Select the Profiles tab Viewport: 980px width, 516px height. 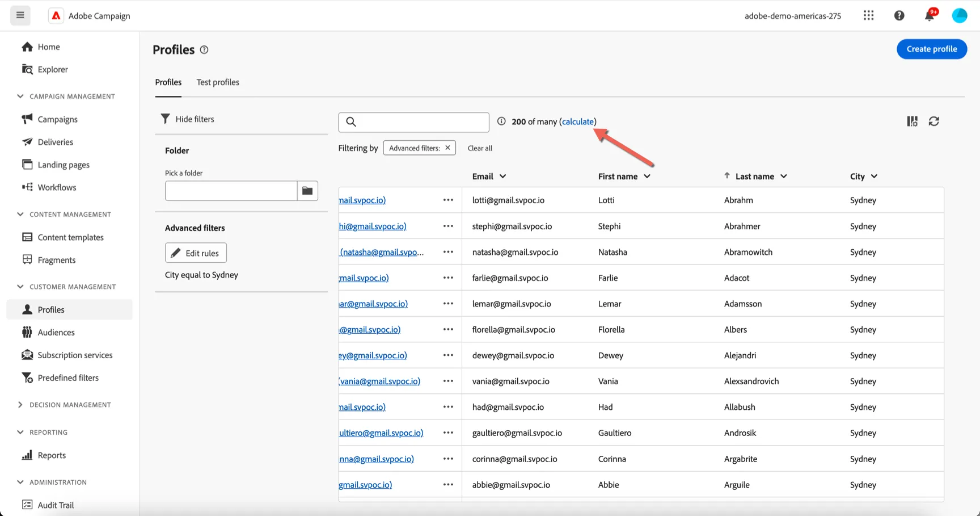pos(168,82)
